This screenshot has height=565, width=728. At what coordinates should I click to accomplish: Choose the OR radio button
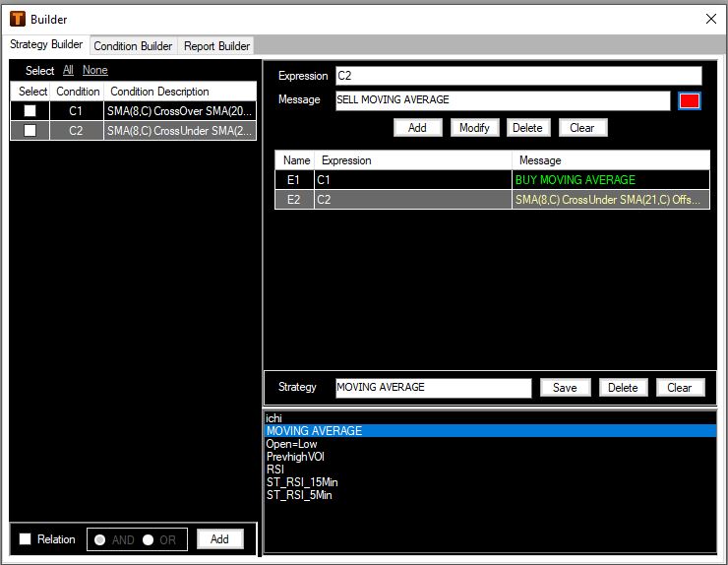pos(149,540)
